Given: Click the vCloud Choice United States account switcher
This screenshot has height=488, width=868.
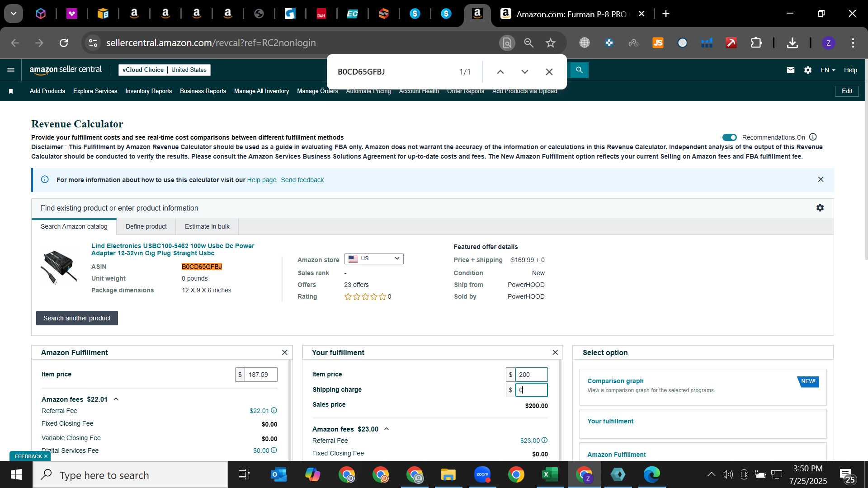Looking at the screenshot, I should pos(165,70).
